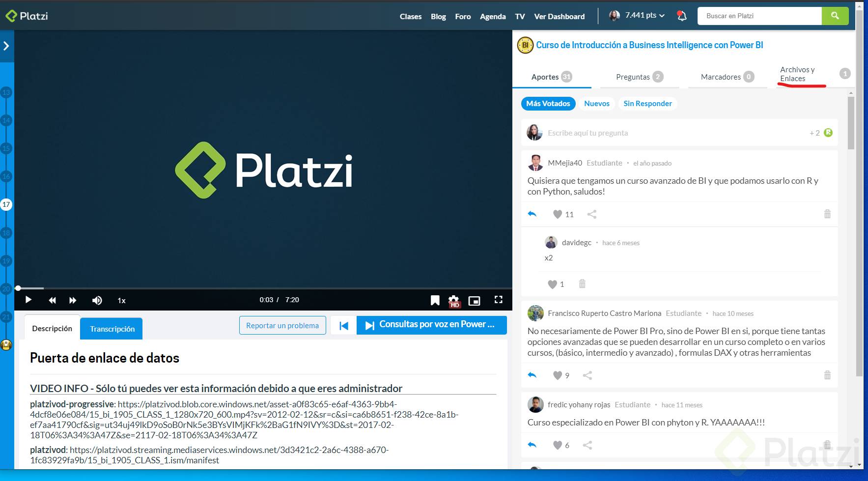
Task: Open the notifications bell
Action: pos(682,16)
